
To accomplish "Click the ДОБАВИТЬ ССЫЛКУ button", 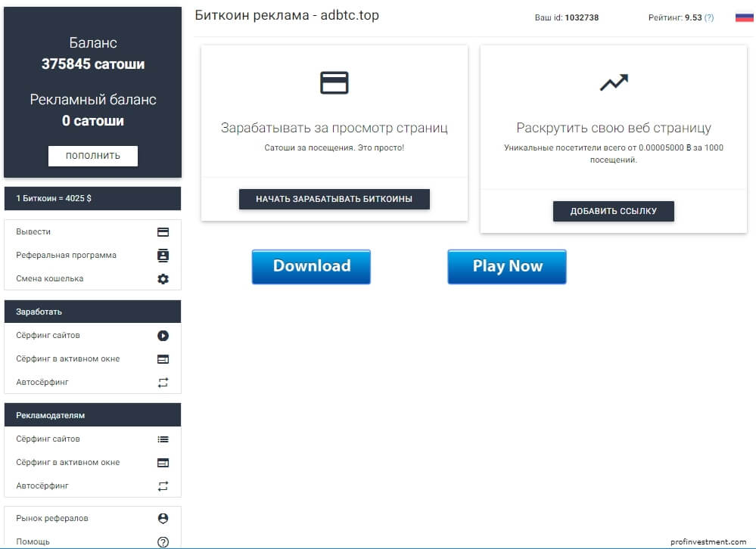I will click(x=613, y=211).
